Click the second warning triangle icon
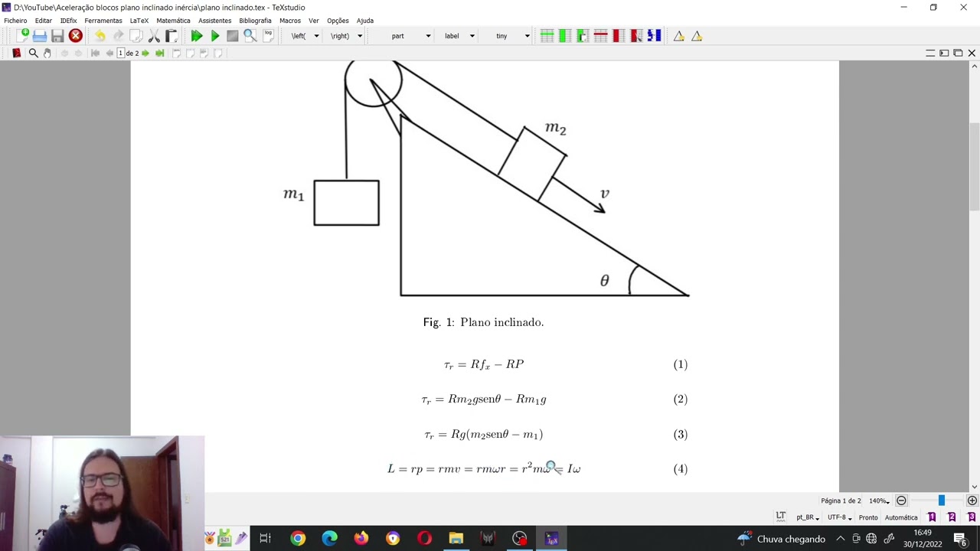The height and width of the screenshot is (551, 980). click(x=697, y=36)
